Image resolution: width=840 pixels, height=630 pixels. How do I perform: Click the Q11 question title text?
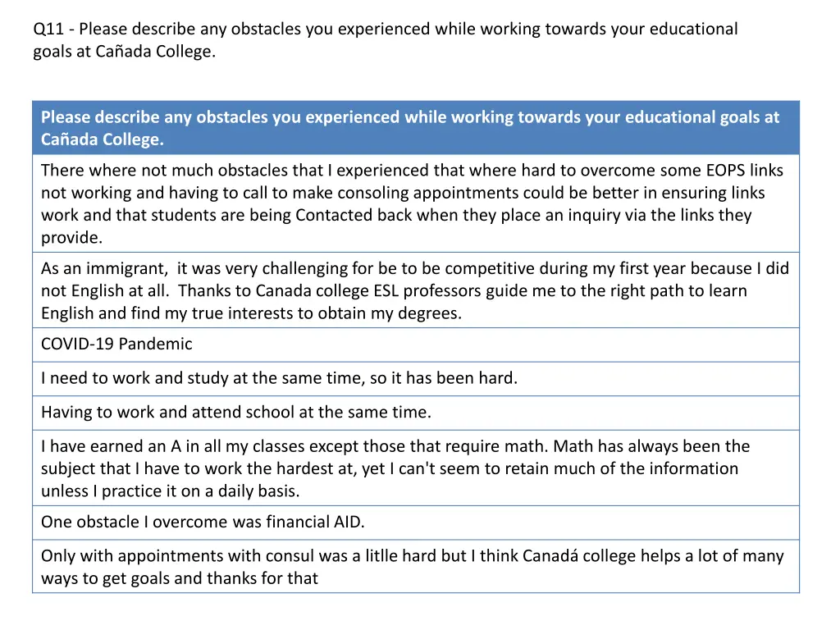click(x=386, y=40)
